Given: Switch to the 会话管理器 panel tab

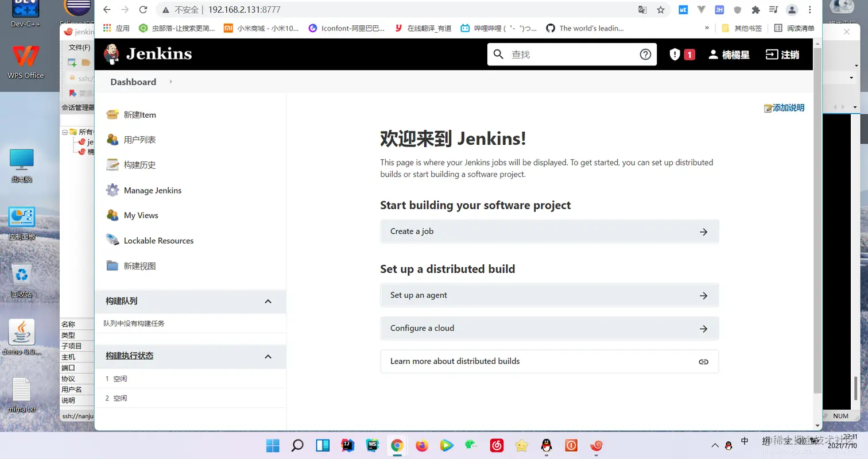Looking at the screenshot, I should pyautogui.click(x=79, y=107).
